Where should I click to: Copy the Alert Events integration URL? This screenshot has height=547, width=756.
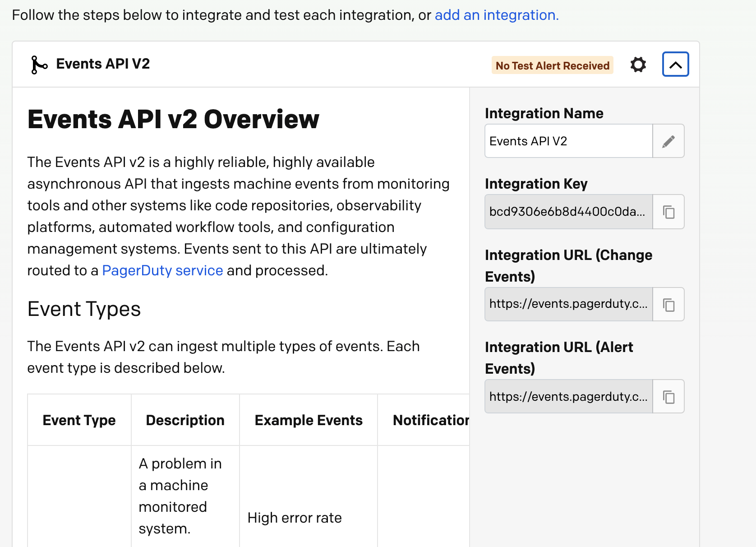668,397
